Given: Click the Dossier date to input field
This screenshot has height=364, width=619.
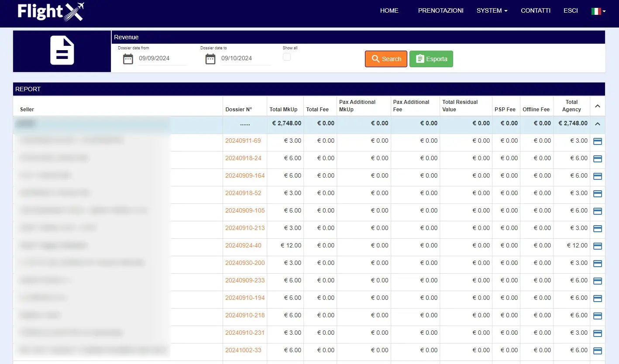Looking at the screenshot, I should click(x=245, y=58).
